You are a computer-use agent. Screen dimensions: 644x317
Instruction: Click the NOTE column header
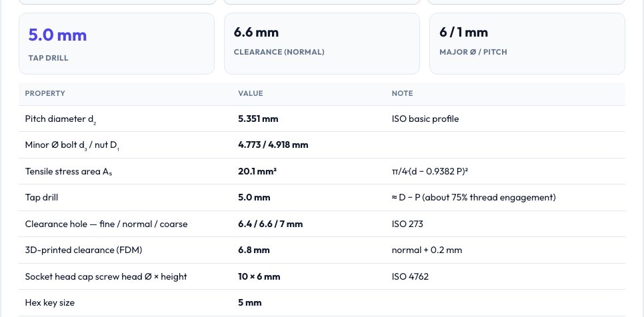pos(403,93)
